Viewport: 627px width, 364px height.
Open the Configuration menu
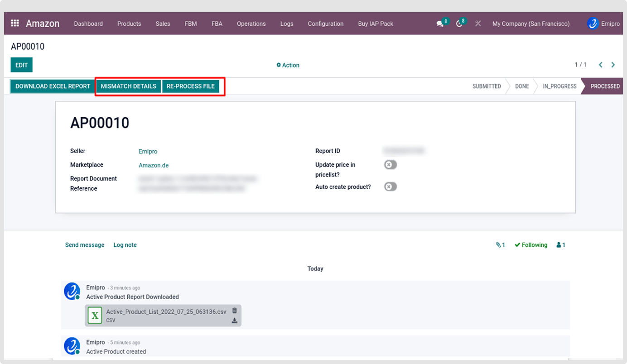tap(325, 24)
